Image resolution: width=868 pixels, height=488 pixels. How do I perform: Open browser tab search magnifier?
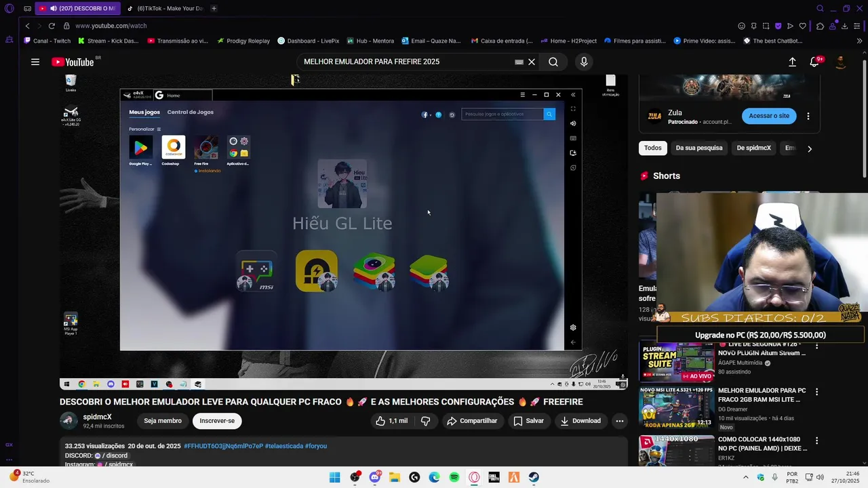point(820,8)
